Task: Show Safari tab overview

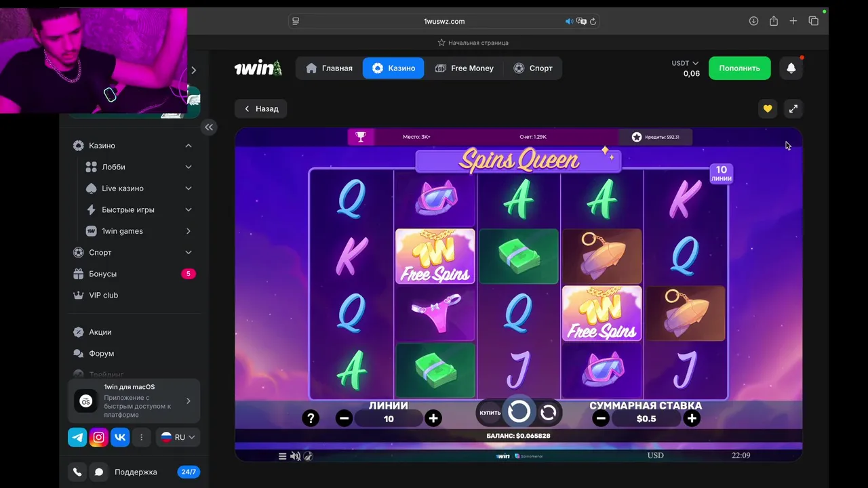Action: pyautogui.click(x=813, y=21)
